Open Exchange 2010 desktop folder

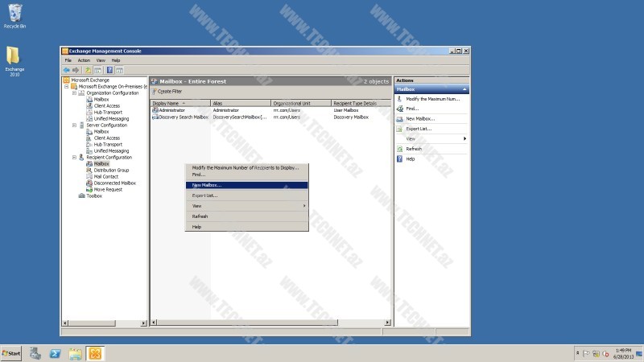[14, 60]
